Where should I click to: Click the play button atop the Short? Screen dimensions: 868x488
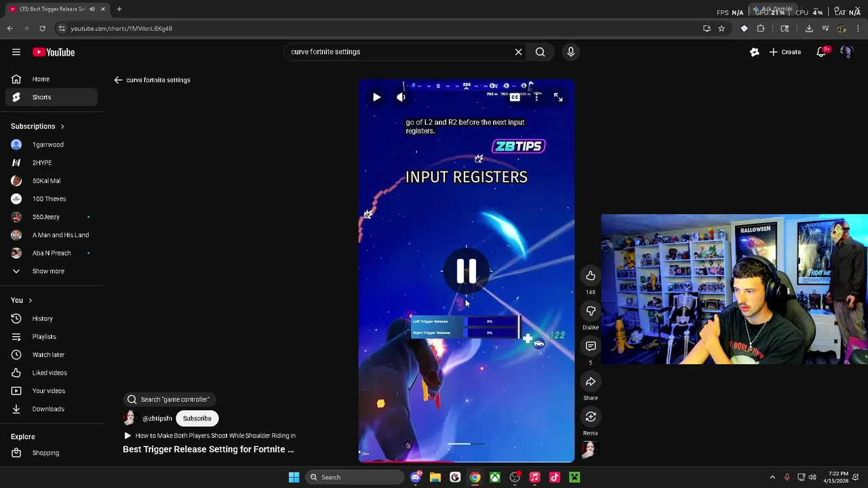(376, 97)
